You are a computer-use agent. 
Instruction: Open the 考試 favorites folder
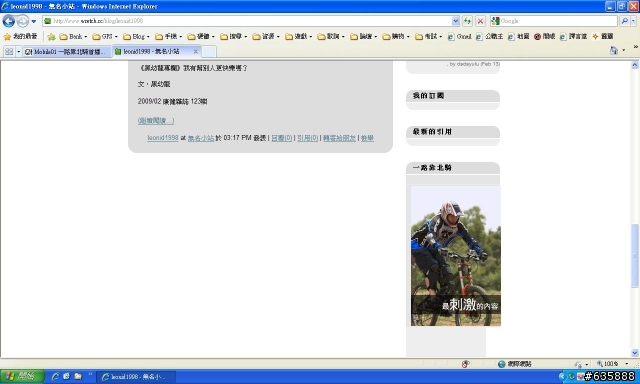(428, 37)
